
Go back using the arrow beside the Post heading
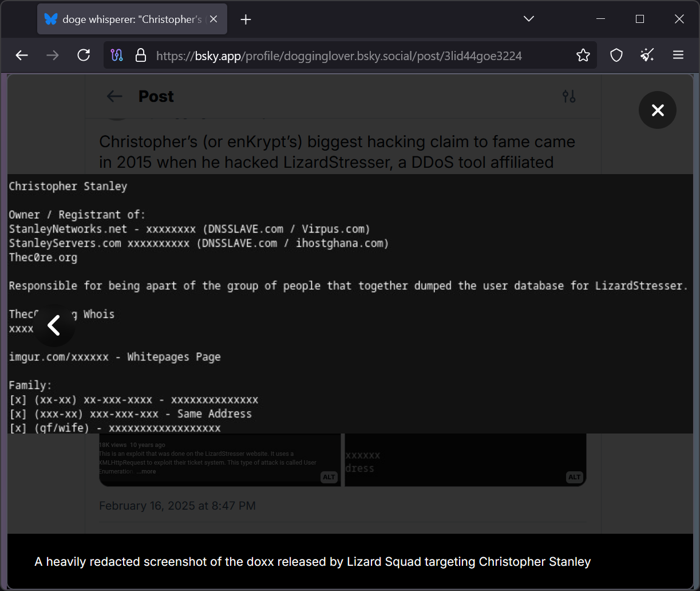click(x=114, y=96)
